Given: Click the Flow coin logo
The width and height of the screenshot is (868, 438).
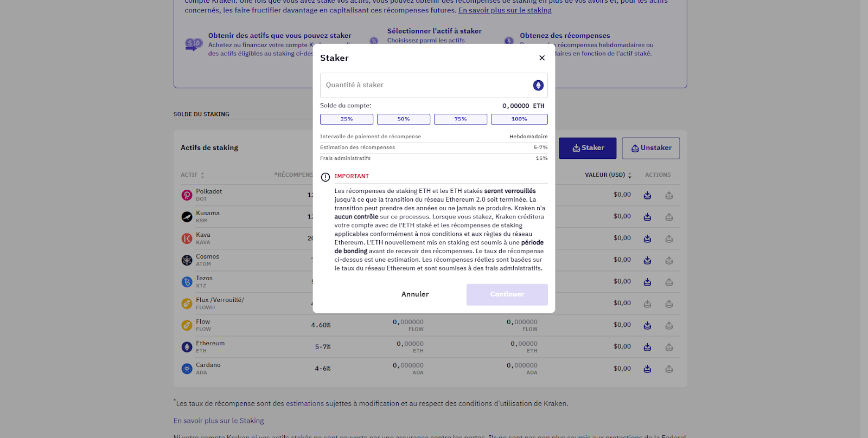Looking at the screenshot, I should coord(187,325).
